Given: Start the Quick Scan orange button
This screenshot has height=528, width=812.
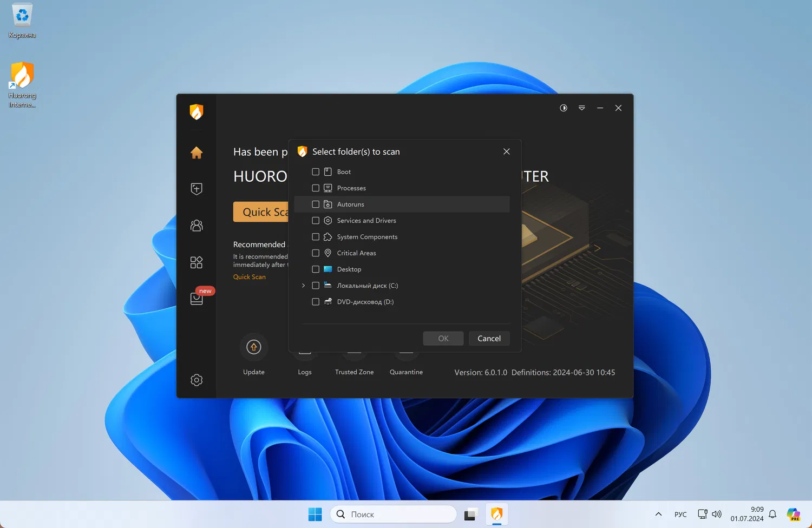Looking at the screenshot, I should 261,212.
